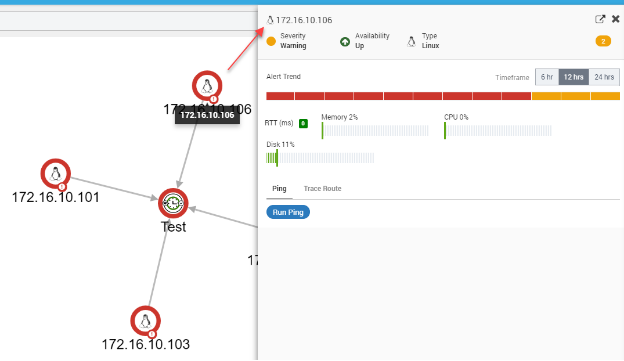Screen dimensions: 624x361
Task: Click the first red Alert Trend segment
Action: (280, 96)
